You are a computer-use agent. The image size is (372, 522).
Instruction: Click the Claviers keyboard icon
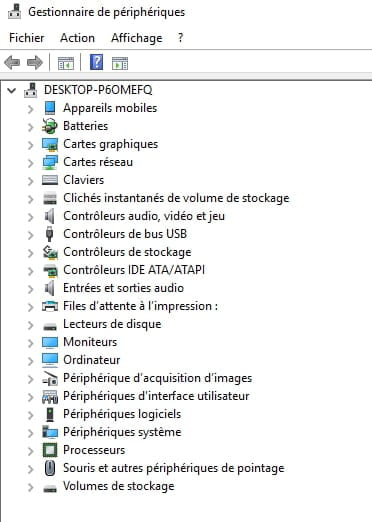(x=50, y=180)
